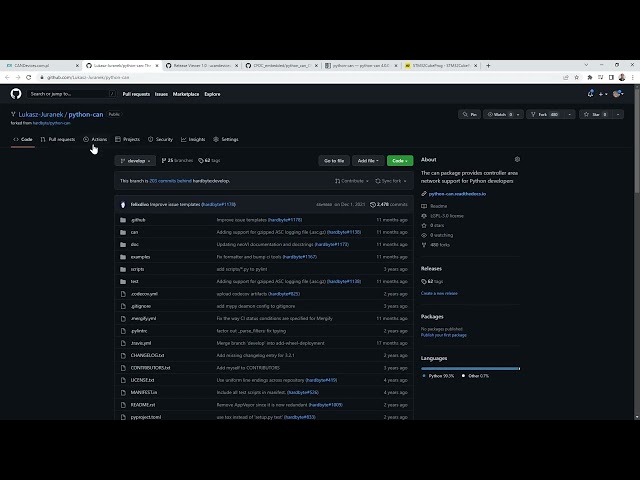Image resolution: width=640 pixels, height=480 pixels.
Task: Open the .travis.yml file
Action: pos(141,343)
